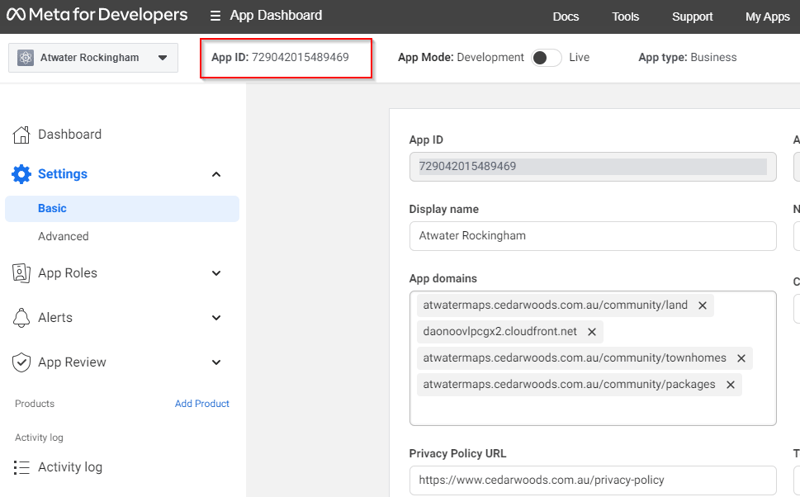Click the Add Product link
The image size is (800, 497).
pos(202,404)
